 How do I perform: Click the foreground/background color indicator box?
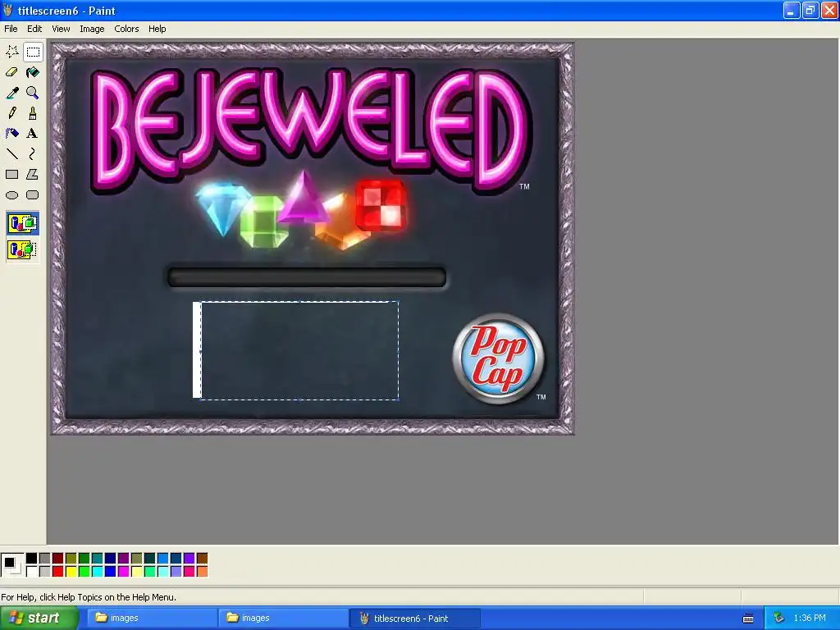(x=11, y=565)
